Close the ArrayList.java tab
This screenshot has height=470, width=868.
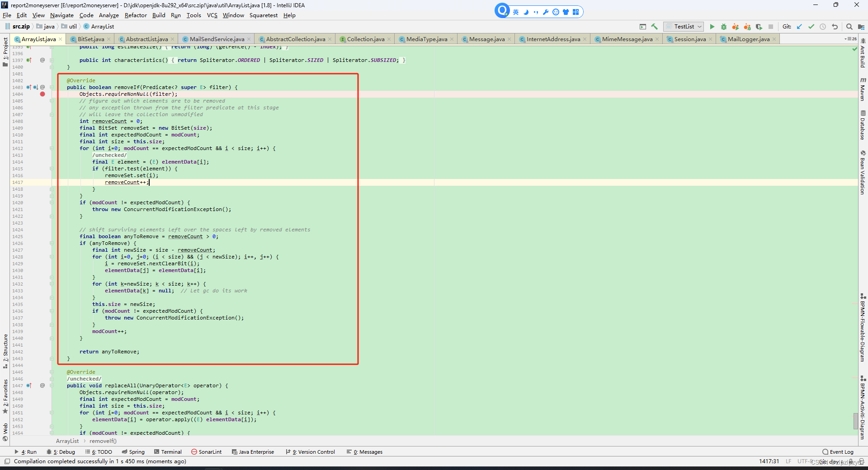pos(61,39)
